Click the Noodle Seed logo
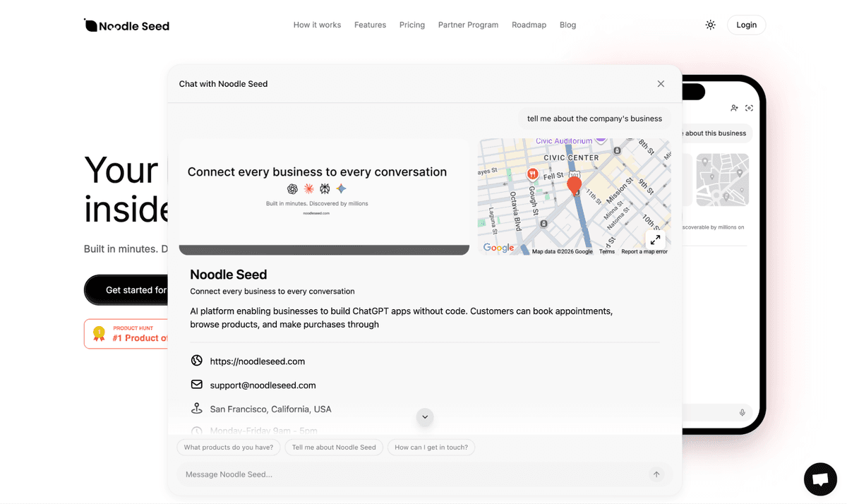Screen dimensions: 847x504 [127, 25]
